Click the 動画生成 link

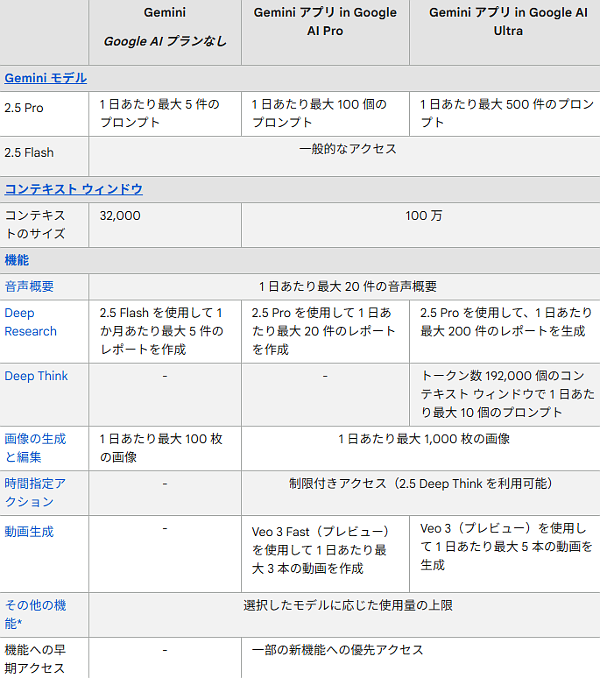29,532
